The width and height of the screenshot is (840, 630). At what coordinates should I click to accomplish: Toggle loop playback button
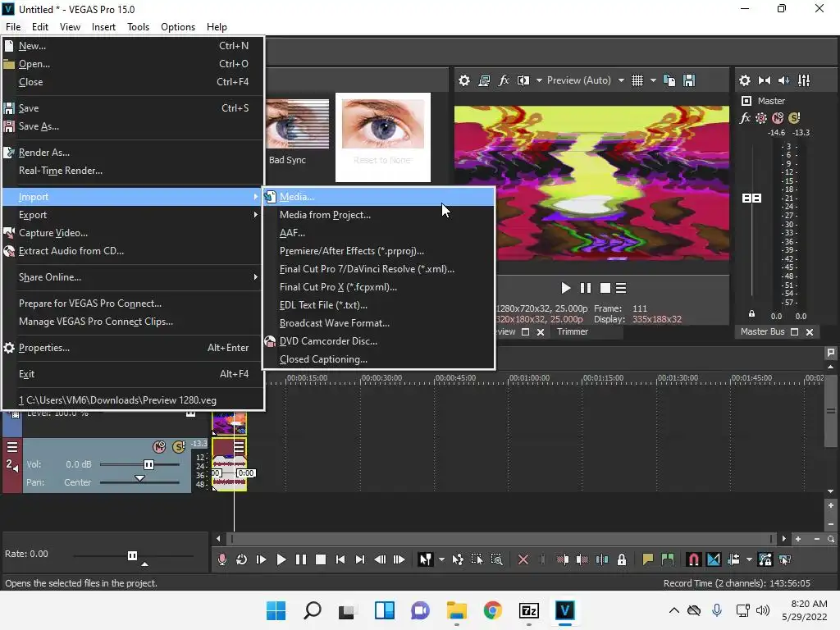click(242, 559)
